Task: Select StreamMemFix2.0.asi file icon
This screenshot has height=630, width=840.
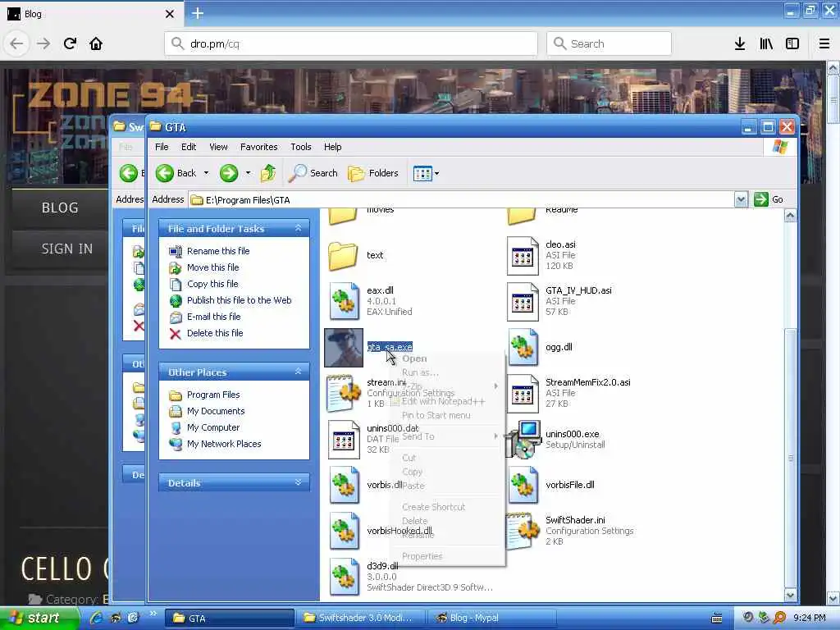Action: [523, 393]
